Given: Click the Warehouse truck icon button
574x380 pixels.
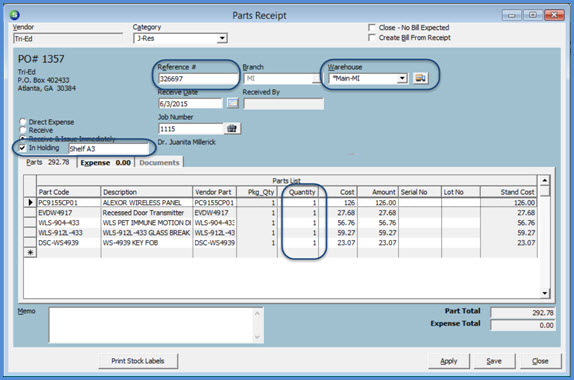Looking at the screenshot, I should pyautogui.click(x=421, y=78).
